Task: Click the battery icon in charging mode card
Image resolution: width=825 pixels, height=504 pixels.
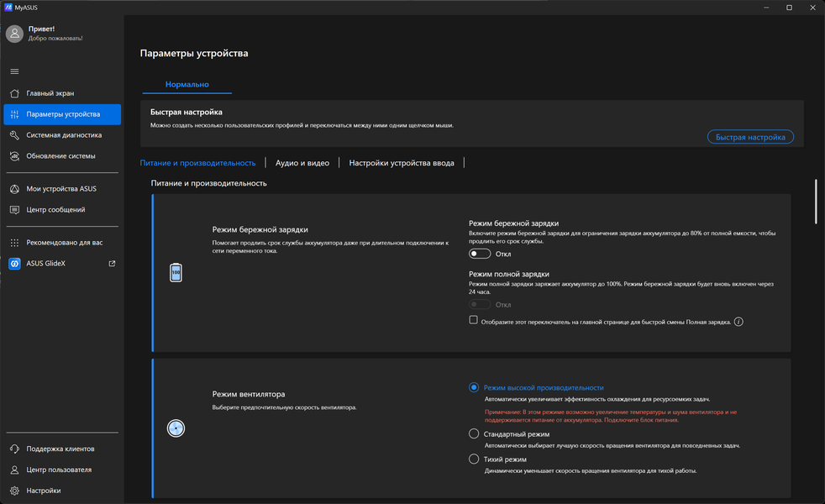Action: (176, 272)
